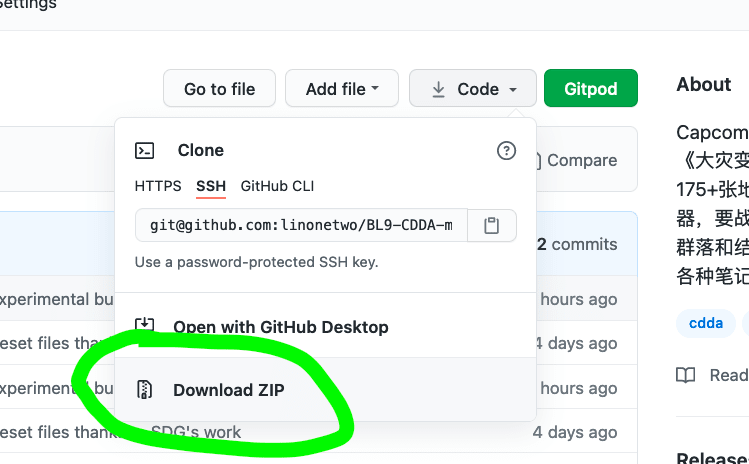Copy the clone URL with clipboard icon
The width and height of the screenshot is (749, 464).
point(492,225)
